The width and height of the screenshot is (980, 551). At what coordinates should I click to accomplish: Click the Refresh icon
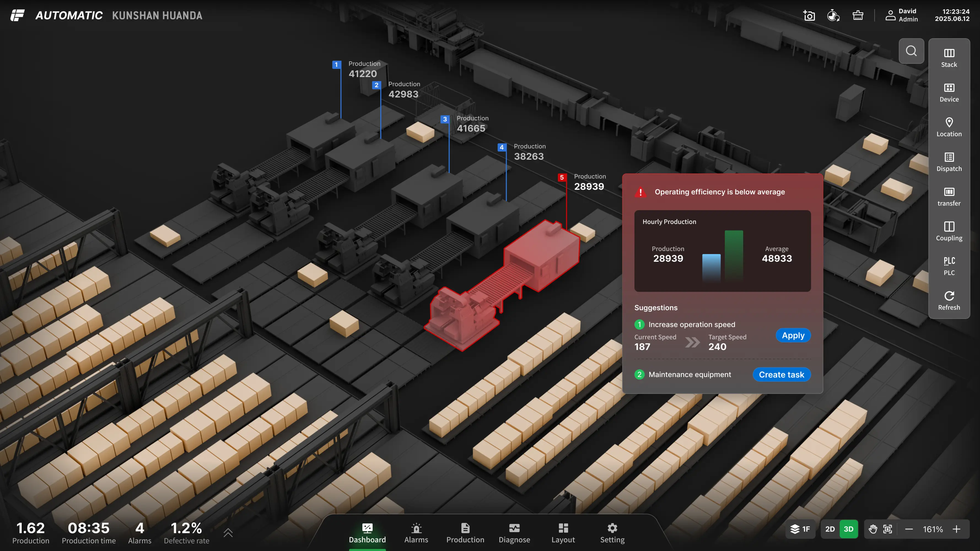tap(949, 300)
